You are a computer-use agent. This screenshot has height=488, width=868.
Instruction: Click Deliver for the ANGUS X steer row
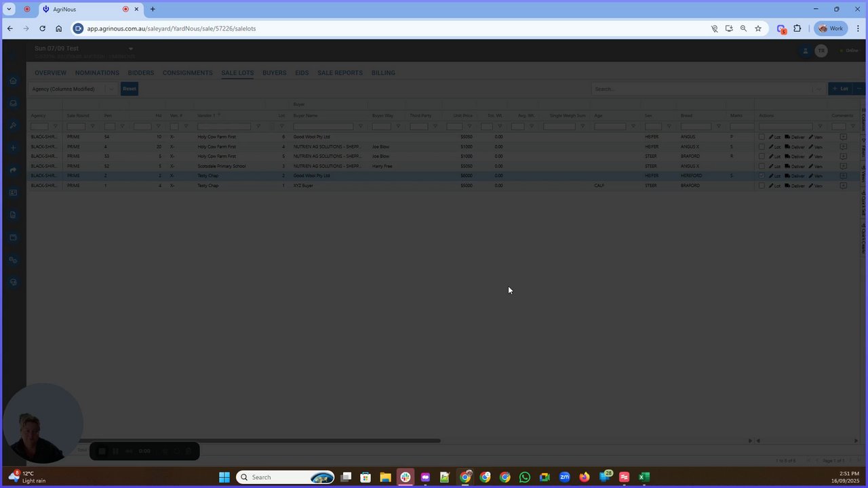[794, 166]
